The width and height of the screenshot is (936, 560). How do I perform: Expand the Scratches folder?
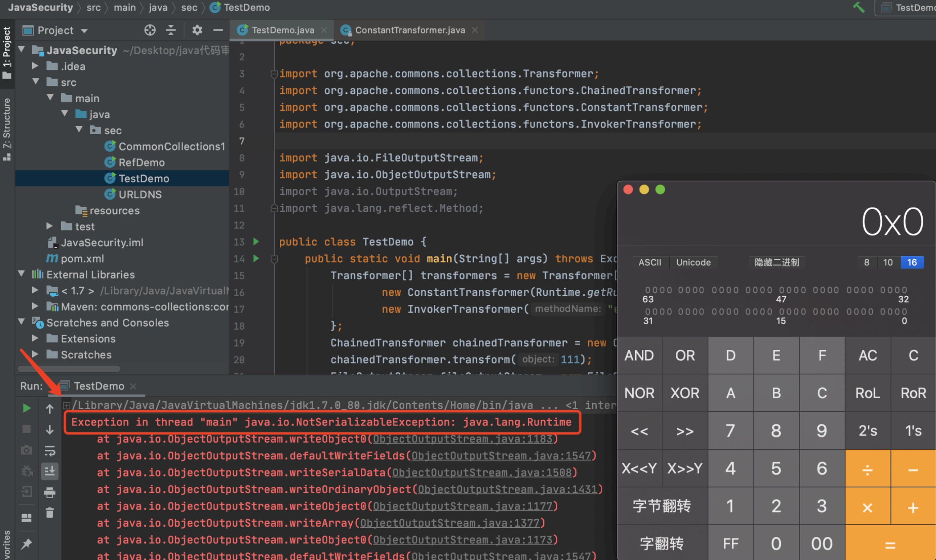click(x=35, y=354)
